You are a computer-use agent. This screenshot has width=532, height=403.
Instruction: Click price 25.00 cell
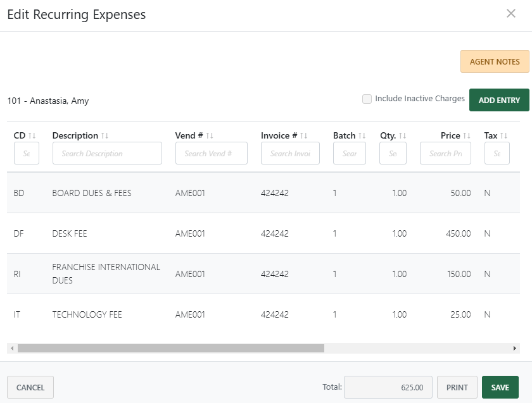[x=460, y=314]
